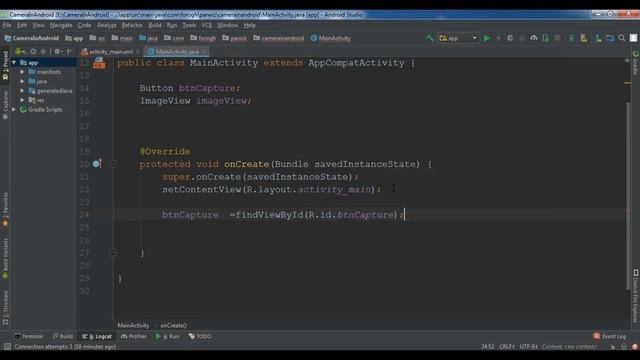Select the manifests folder row
The height and width of the screenshot is (360, 640).
[44, 72]
